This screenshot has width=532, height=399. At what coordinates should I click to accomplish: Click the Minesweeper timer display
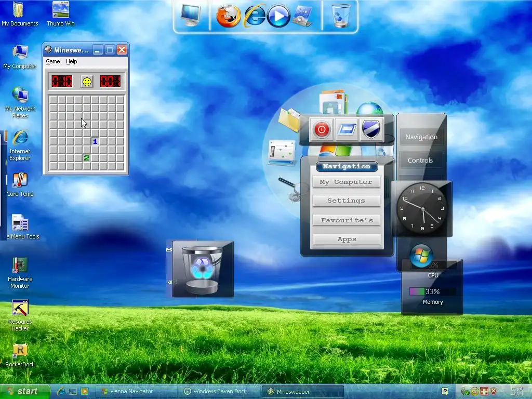[110, 82]
